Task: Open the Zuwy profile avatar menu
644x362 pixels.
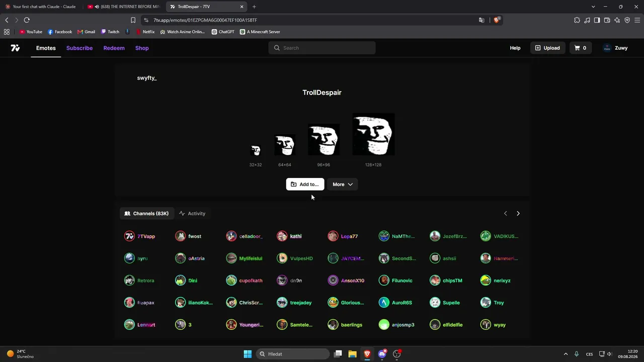Action: pos(615,48)
